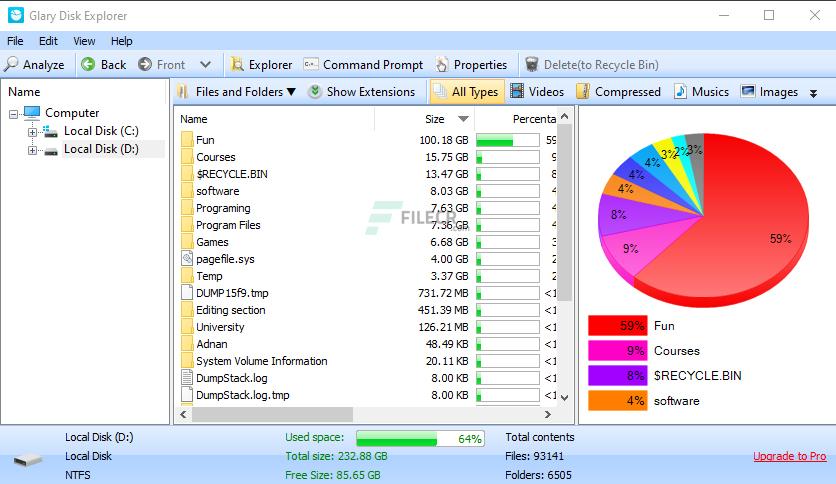Click the Local Disk (C:) drive icon
This screenshot has width=836, height=484.
coord(51,131)
